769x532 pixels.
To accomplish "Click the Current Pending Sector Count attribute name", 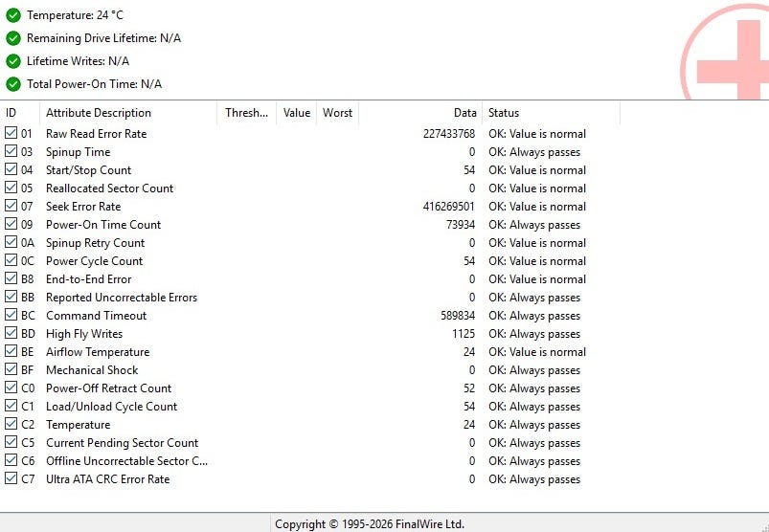I will coord(123,443).
